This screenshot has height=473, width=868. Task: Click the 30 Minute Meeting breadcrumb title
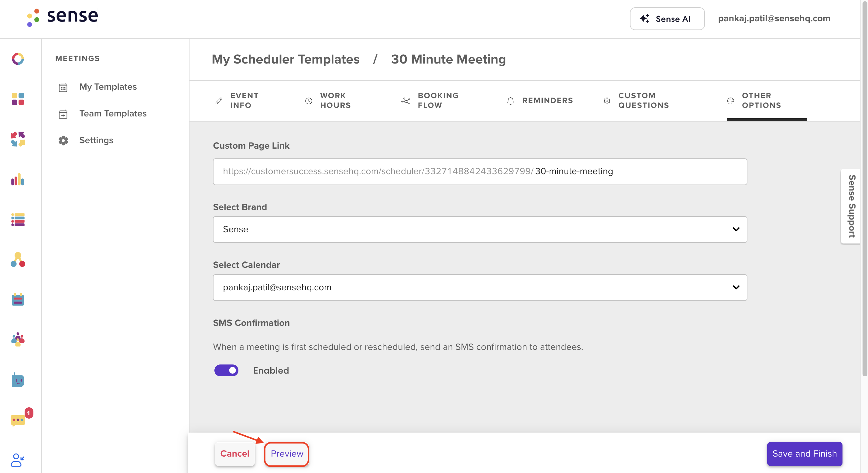click(x=448, y=59)
